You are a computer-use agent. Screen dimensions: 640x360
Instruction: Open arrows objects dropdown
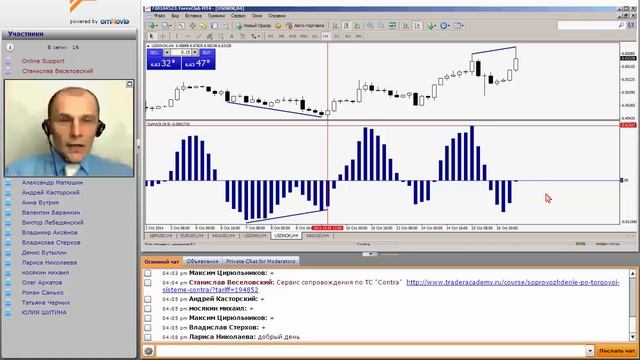[256, 36]
